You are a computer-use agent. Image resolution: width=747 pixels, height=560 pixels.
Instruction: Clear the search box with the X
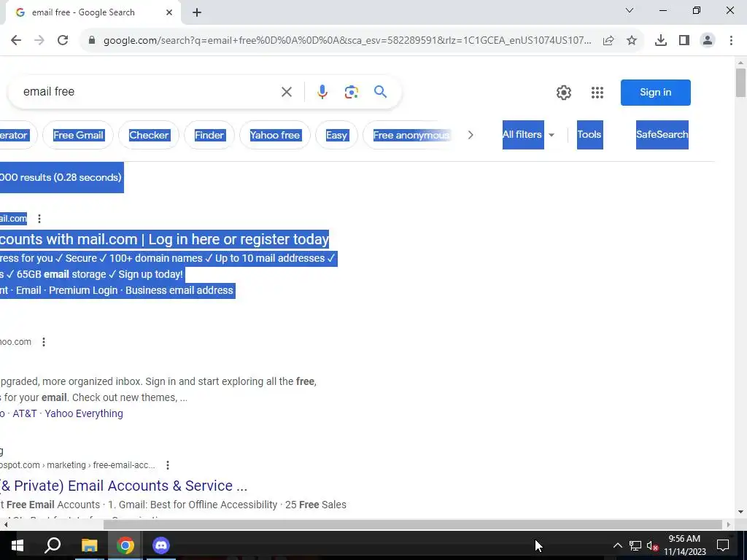(x=286, y=92)
